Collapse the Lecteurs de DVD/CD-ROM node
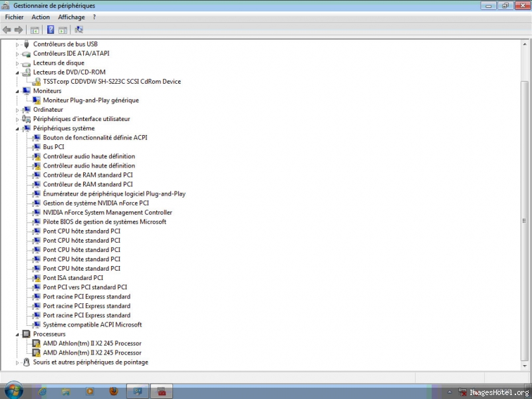 pos(17,72)
